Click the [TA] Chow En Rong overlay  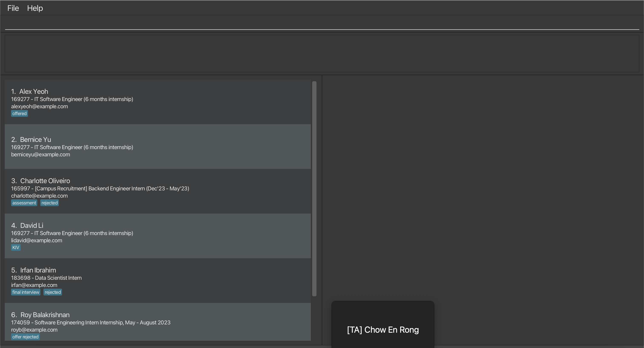point(382,330)
